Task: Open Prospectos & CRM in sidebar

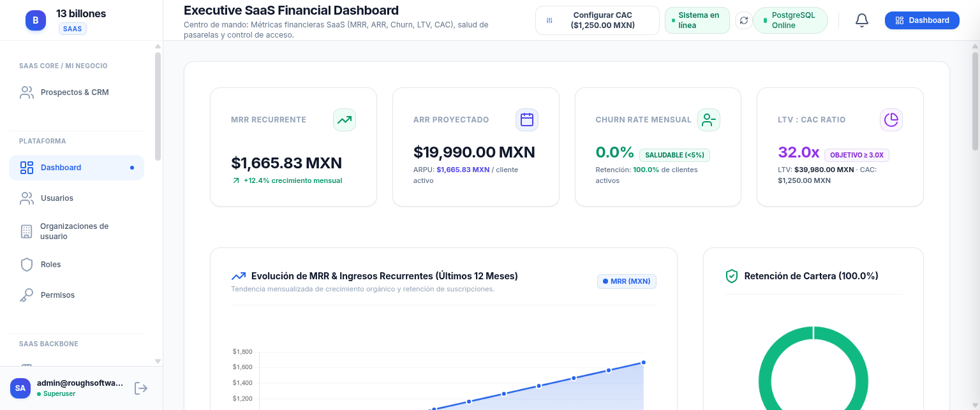Action: (x=77, y=92)
